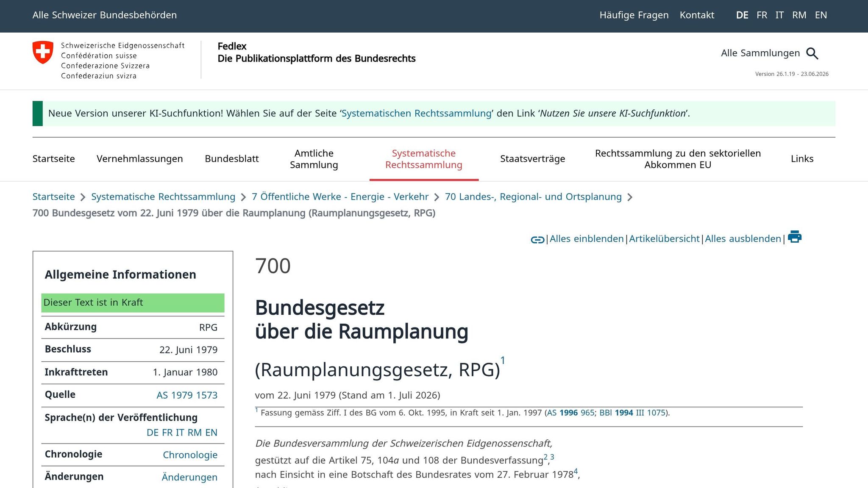Open Alle Schweizer Bundesbehörden menu
The height and width of the screenshot is (488, 868).
(x=105, y=15)
